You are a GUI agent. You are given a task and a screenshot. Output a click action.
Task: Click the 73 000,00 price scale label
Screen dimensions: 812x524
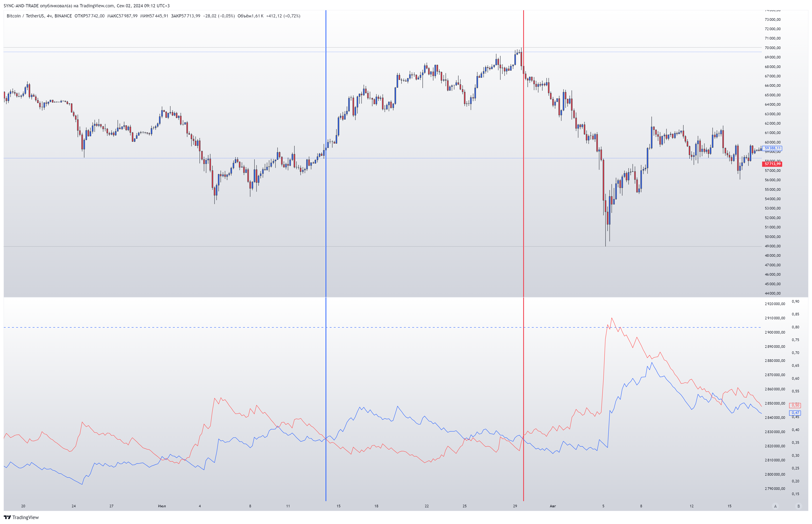pos(772,20)
